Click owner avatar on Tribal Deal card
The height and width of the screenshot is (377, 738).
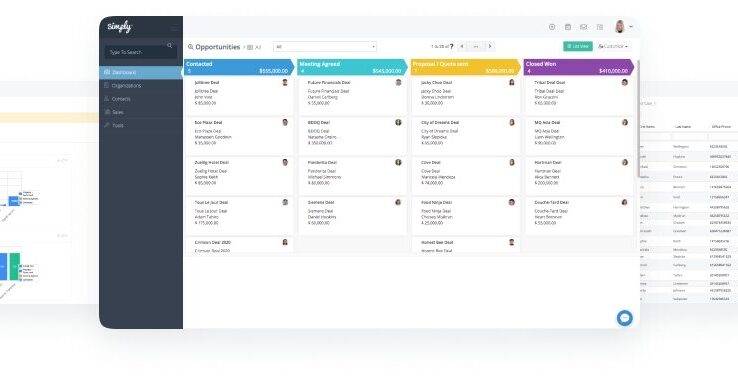click(625, 82)
